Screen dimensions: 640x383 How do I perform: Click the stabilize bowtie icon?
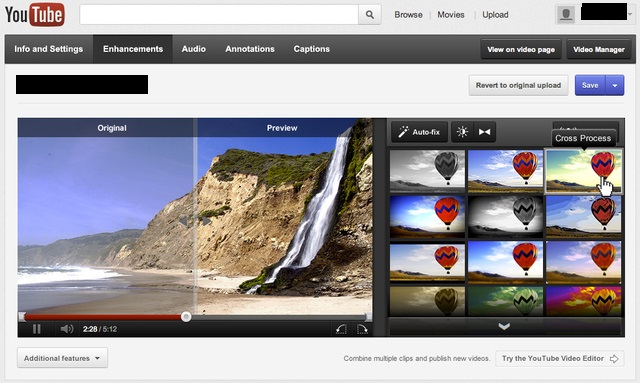[x=484, y=132]
